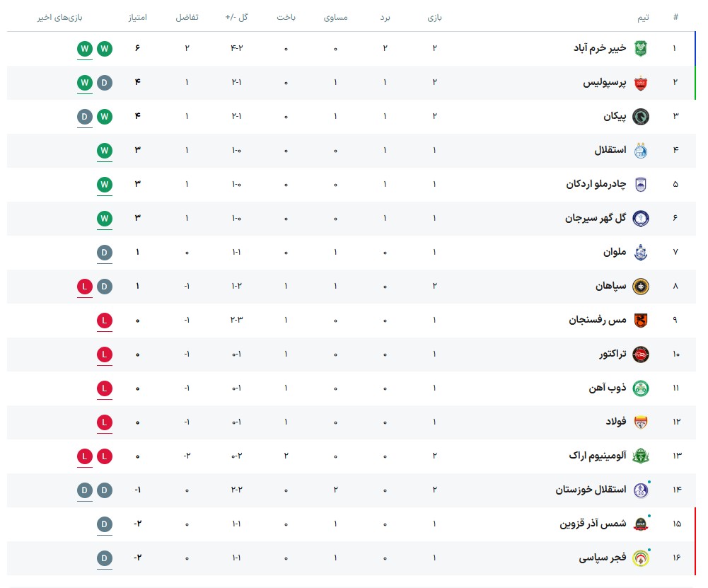Click the Zob Ahan green logo

[641, 388]
